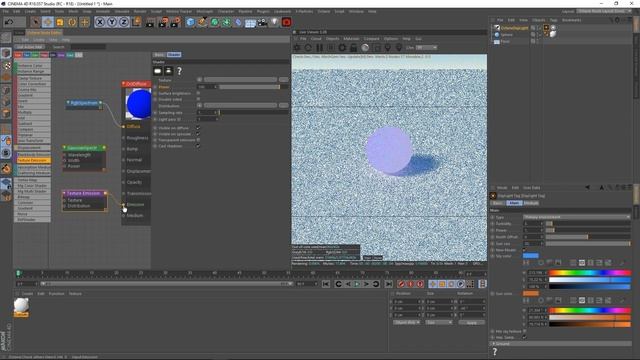
Task: Select the Texture Emission node header
Action: coord(84,193)
